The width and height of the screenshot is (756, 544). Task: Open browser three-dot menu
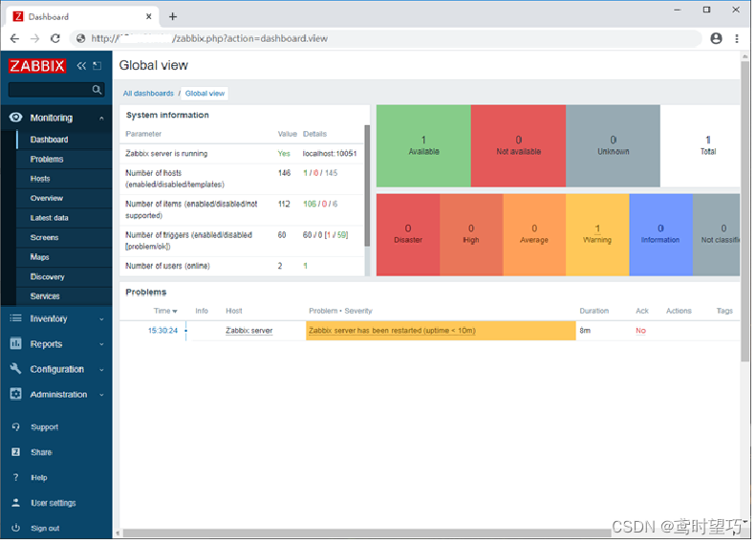[x=737, y=38]
